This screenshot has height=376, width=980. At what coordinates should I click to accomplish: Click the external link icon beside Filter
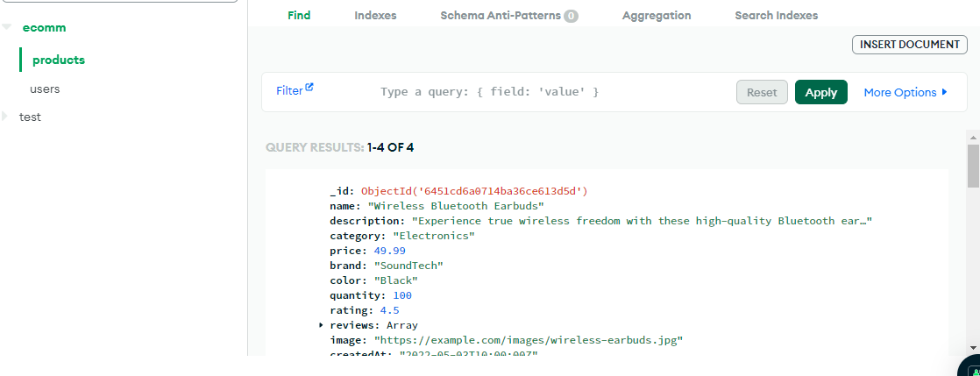(309, 88)
